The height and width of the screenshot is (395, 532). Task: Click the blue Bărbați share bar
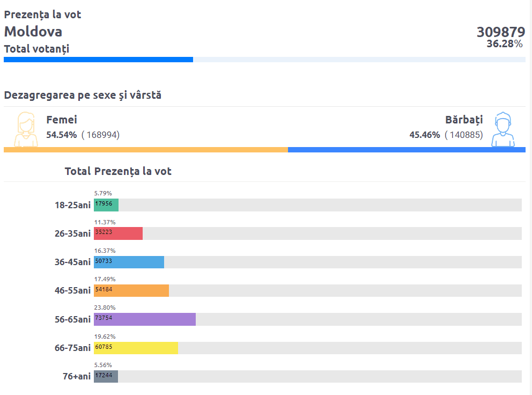[407, 150]
